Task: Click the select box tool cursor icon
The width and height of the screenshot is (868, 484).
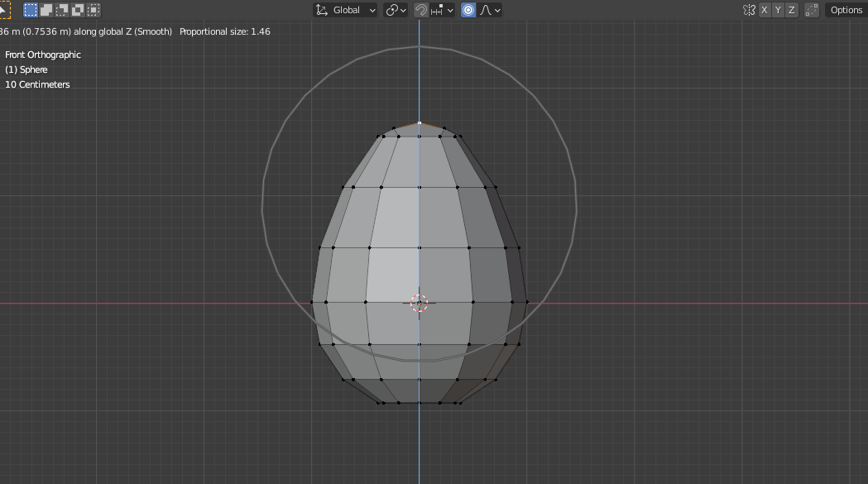Action: (x=4, y=10)
